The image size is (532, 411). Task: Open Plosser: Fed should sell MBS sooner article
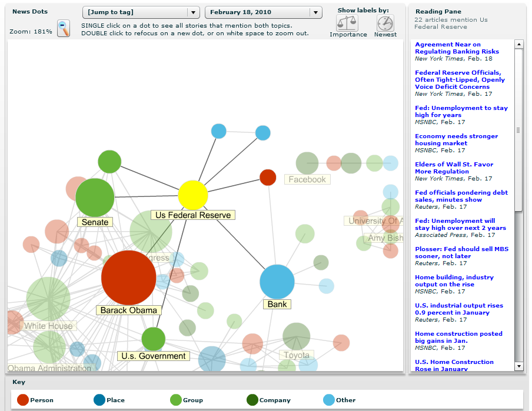tap(461, 253)
